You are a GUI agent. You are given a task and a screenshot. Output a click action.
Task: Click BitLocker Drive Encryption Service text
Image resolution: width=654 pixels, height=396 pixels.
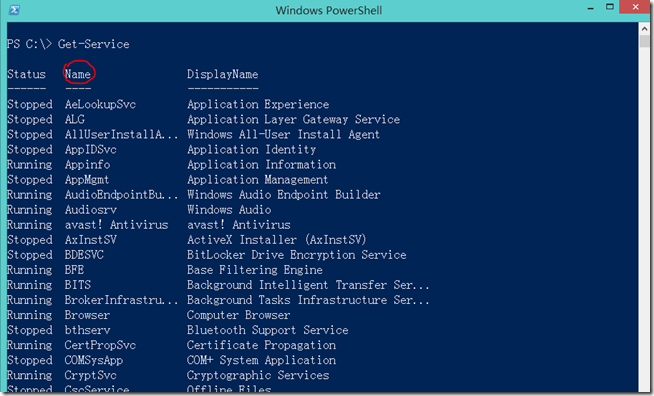(297, 255)
